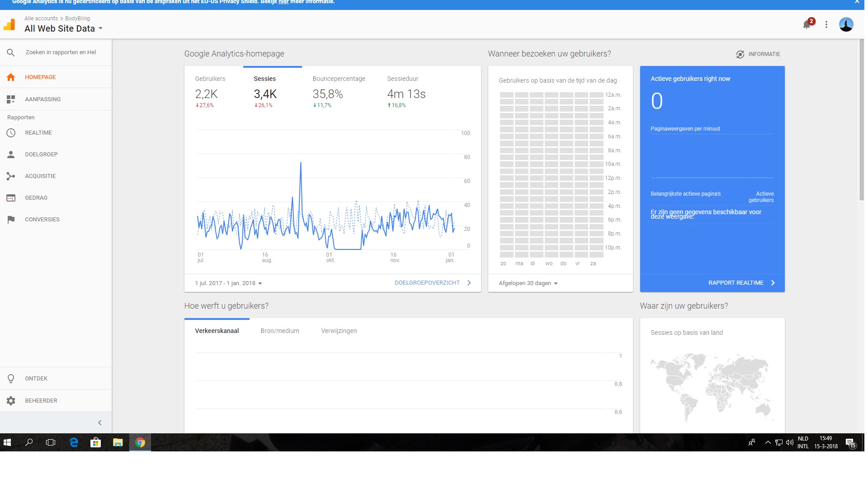
Task: Expand the Doelgroep person icon section
Action: (11, 155)
